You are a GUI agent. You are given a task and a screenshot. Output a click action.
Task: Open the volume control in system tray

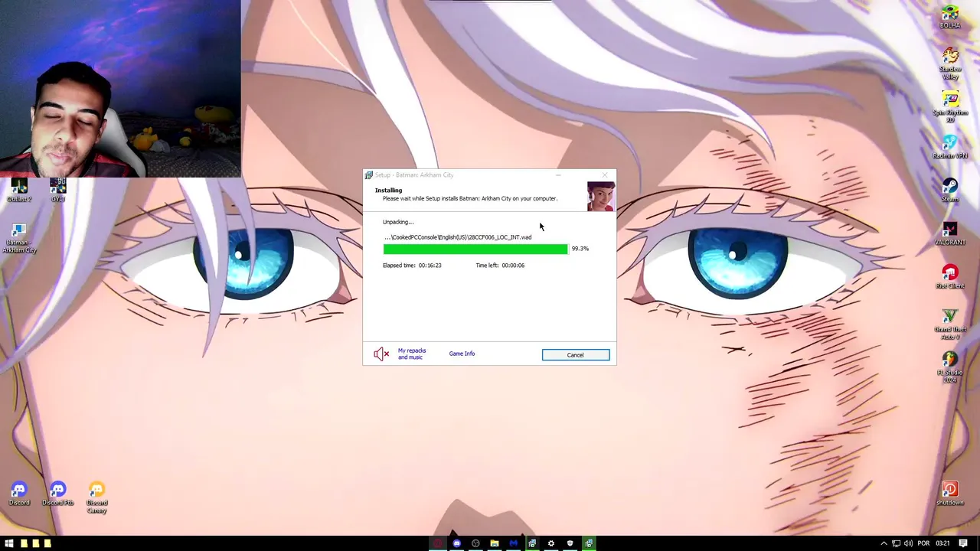pyautogui.click(x=909, y=543)
